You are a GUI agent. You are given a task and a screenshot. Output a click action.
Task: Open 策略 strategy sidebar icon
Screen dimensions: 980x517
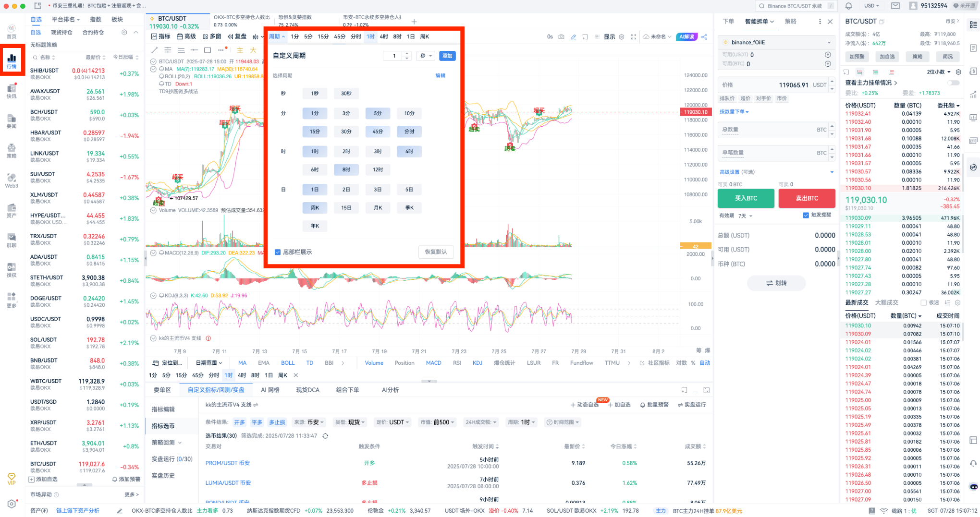[12, 150]
